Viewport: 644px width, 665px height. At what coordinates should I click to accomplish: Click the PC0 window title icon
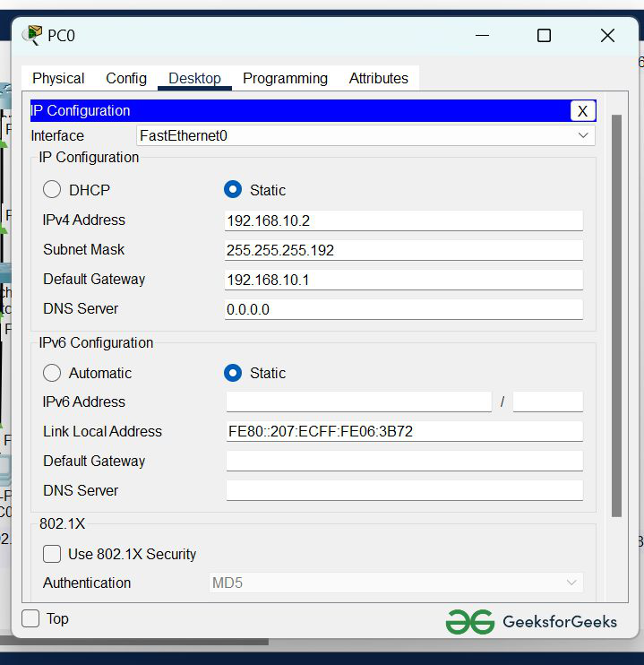click(32, 35)
